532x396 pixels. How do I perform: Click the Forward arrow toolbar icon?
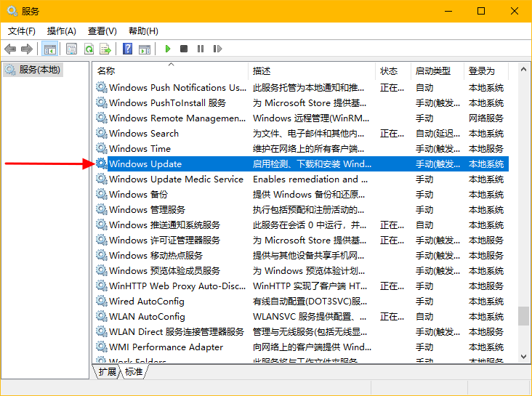(x=27, y=49)
